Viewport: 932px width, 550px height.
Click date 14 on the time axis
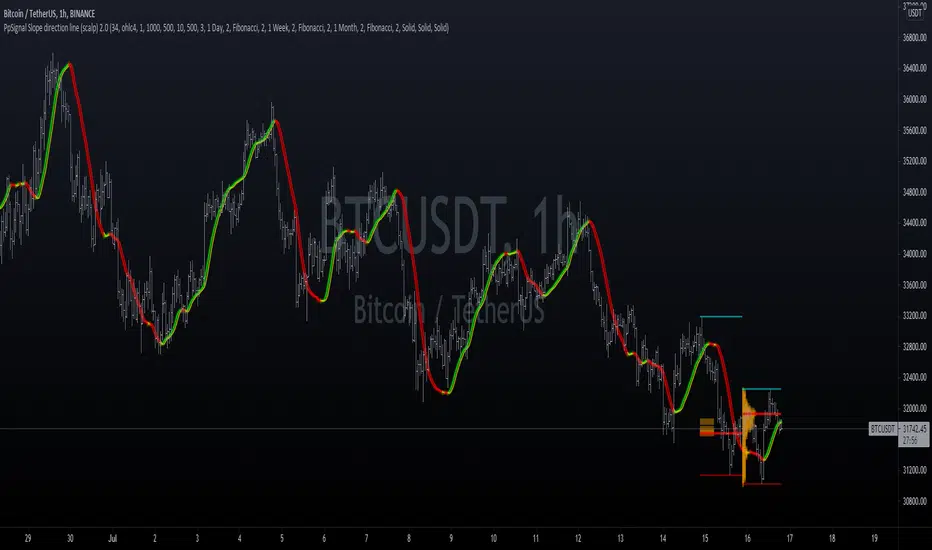pyautogui.click(x=663, y=539)
